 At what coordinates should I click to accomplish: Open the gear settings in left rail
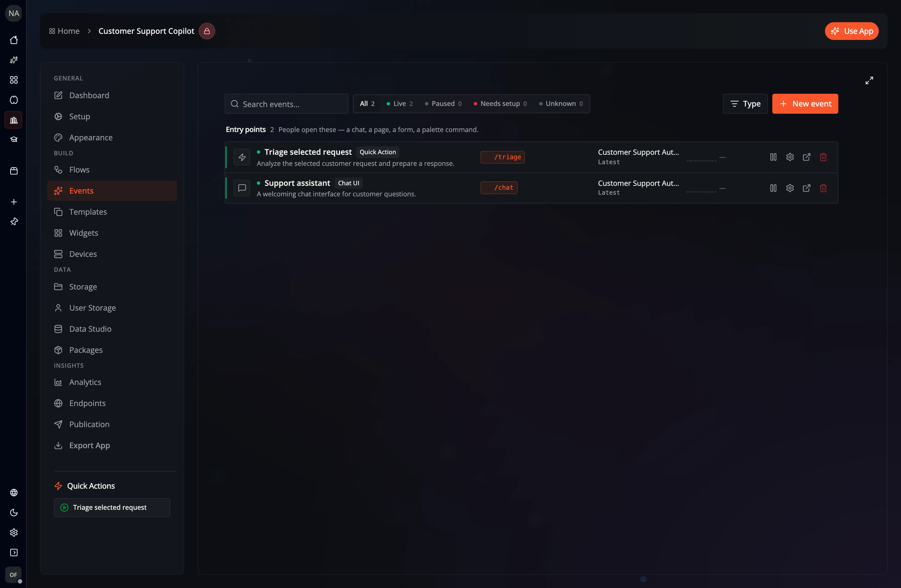point(14,532)
